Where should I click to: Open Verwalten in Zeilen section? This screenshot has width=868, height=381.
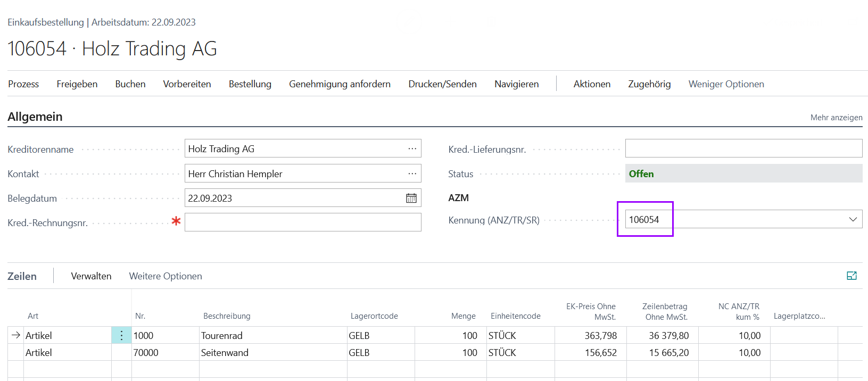(91, 276)
